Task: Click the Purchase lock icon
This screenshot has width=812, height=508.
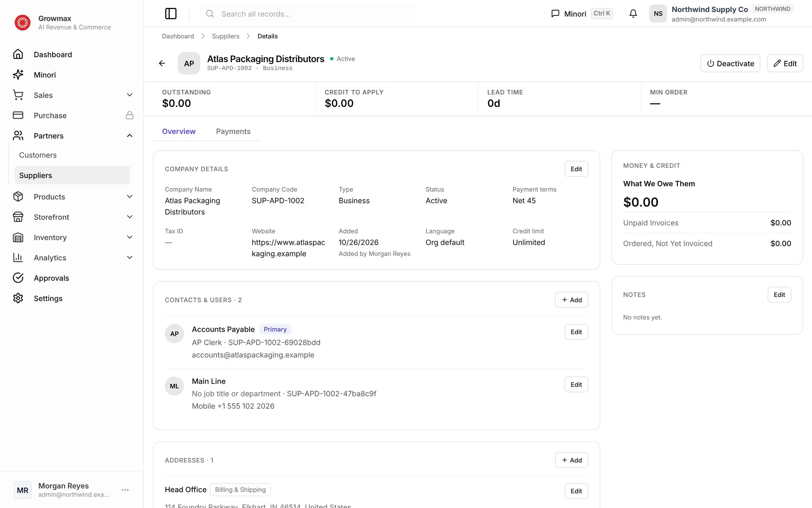Action: tap(130, 115)
